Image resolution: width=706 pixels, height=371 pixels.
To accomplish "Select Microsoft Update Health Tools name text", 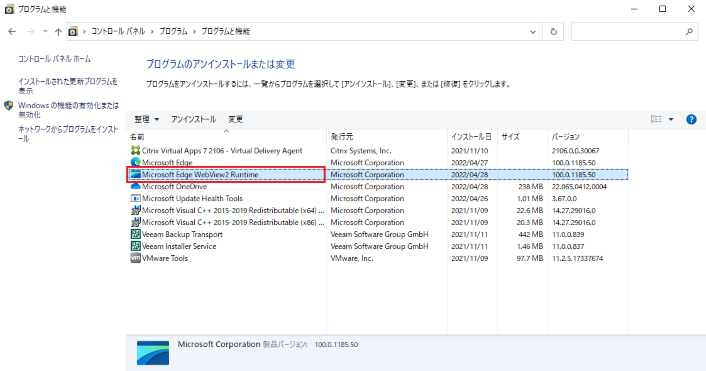I will (x=192, y=198).
